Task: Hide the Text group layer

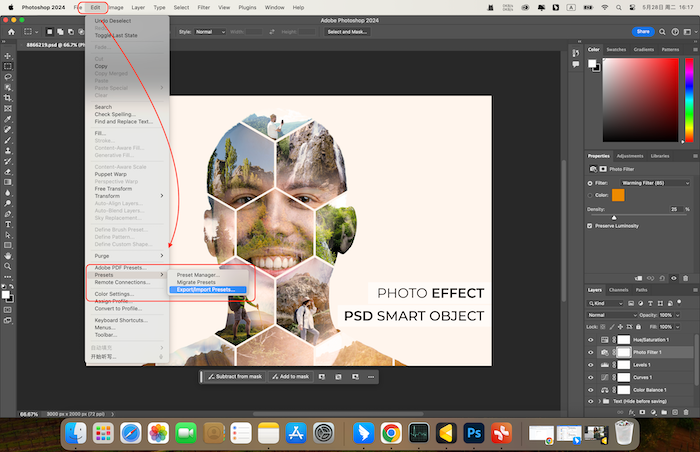Action: [x=591, y=401]
